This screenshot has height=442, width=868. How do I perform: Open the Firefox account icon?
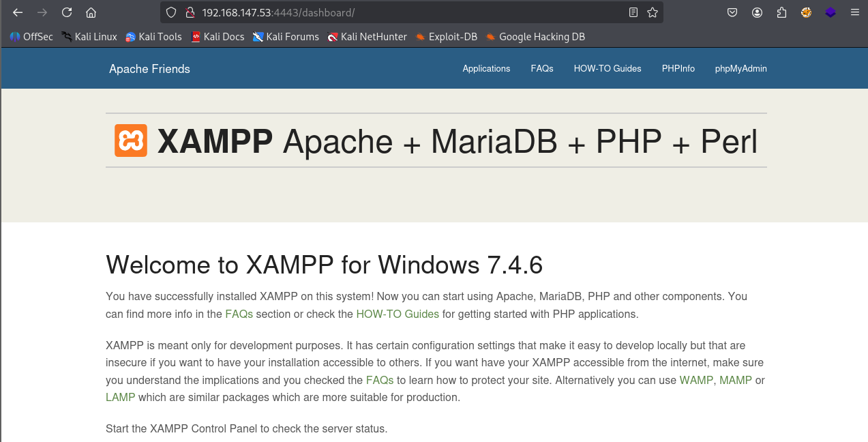click(x=758, y=12)
